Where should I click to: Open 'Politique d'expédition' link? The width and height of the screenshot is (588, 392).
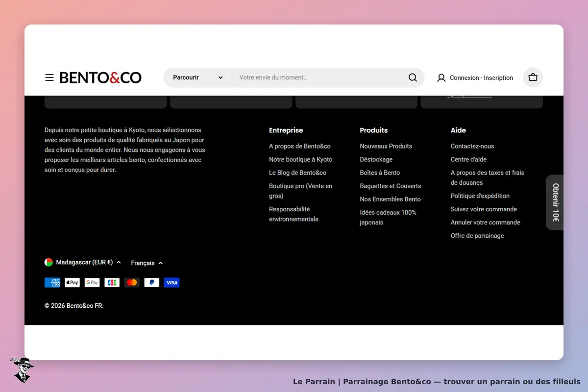(480, 196)
